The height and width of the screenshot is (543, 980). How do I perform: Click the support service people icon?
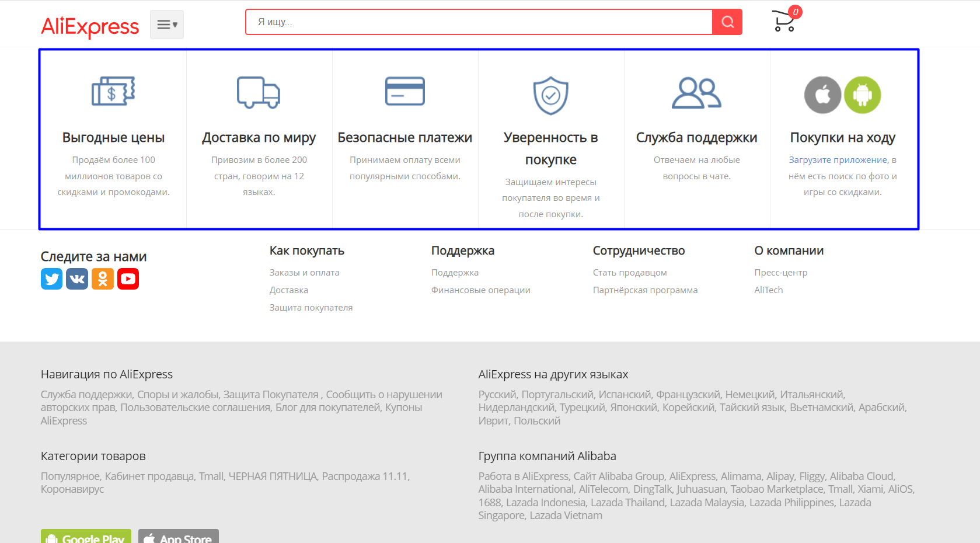click(696, 93)
